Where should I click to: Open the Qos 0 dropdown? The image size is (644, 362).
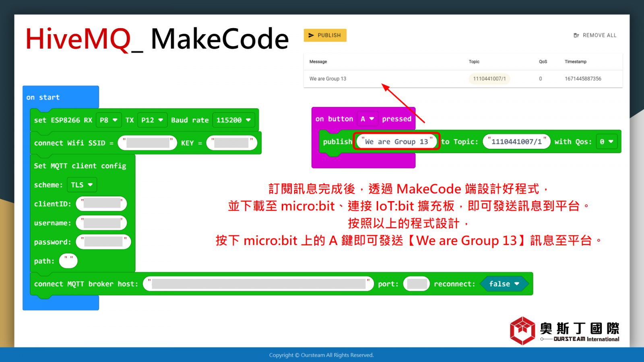click(x=607, y=142)
